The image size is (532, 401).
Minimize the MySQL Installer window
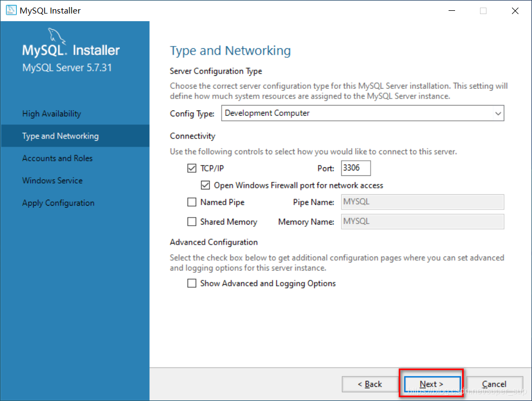click(452, 10)
